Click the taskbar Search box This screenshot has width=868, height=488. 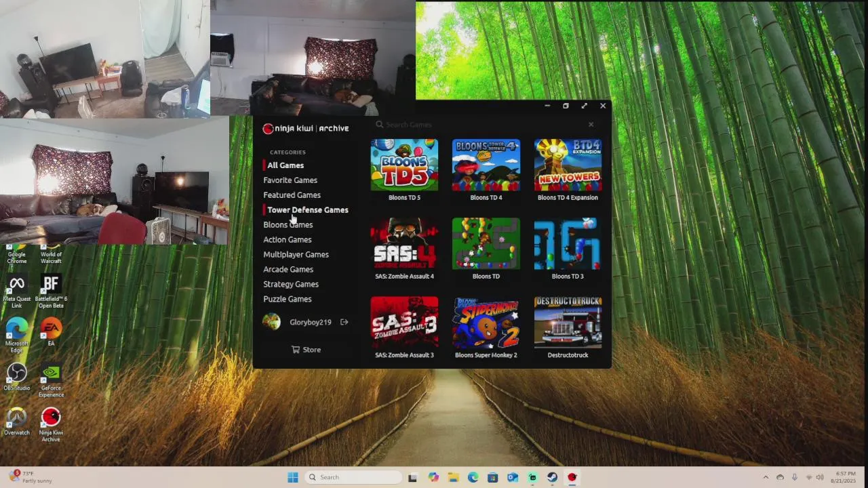click(x=353, y=477)
